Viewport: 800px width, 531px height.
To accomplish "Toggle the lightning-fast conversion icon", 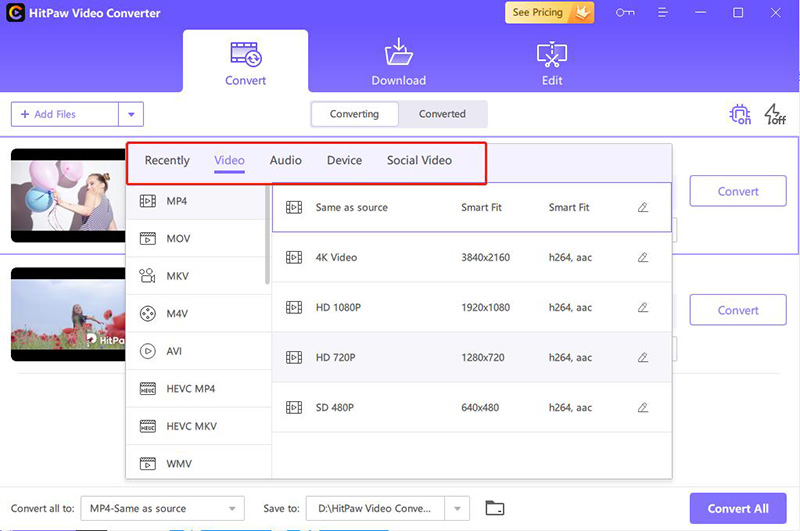I will (774, 114).
